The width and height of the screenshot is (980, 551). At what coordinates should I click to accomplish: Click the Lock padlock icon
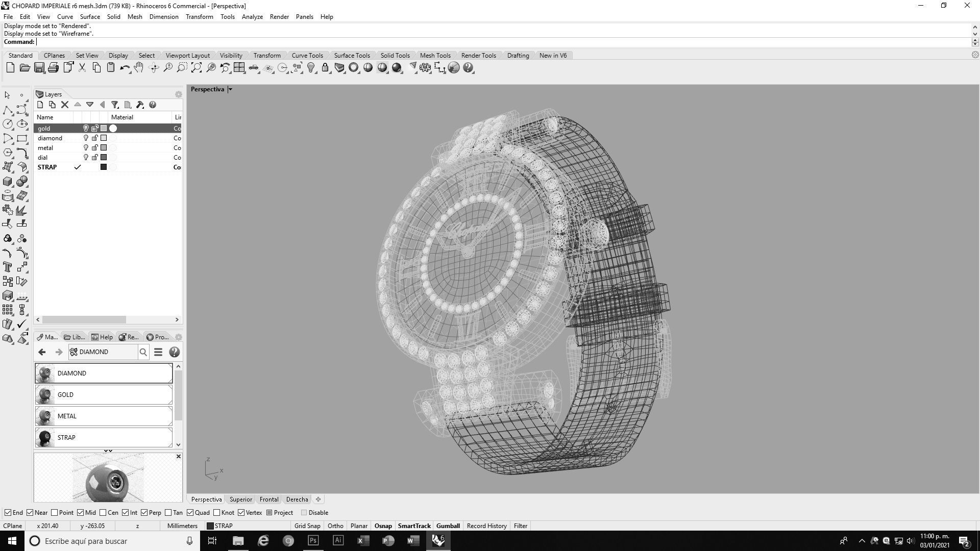click(325, 68)
